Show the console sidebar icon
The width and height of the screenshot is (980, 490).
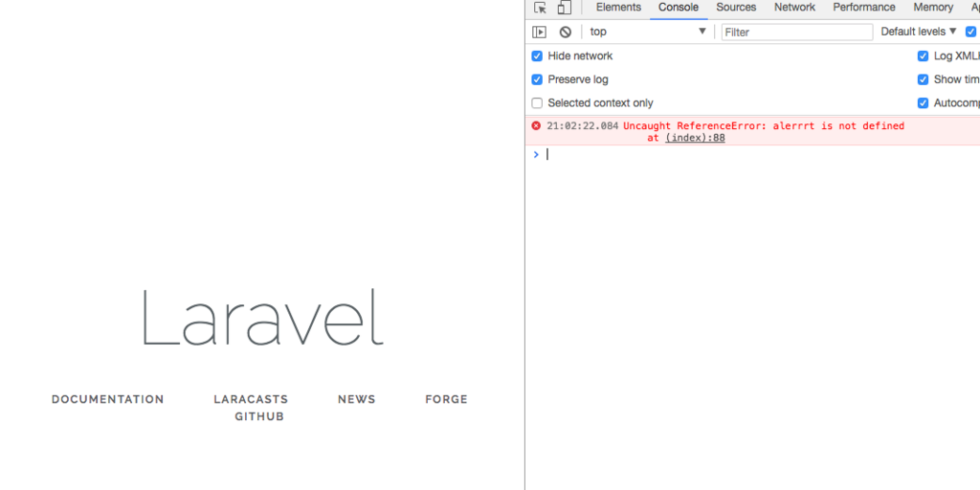[x=539, y=32]
